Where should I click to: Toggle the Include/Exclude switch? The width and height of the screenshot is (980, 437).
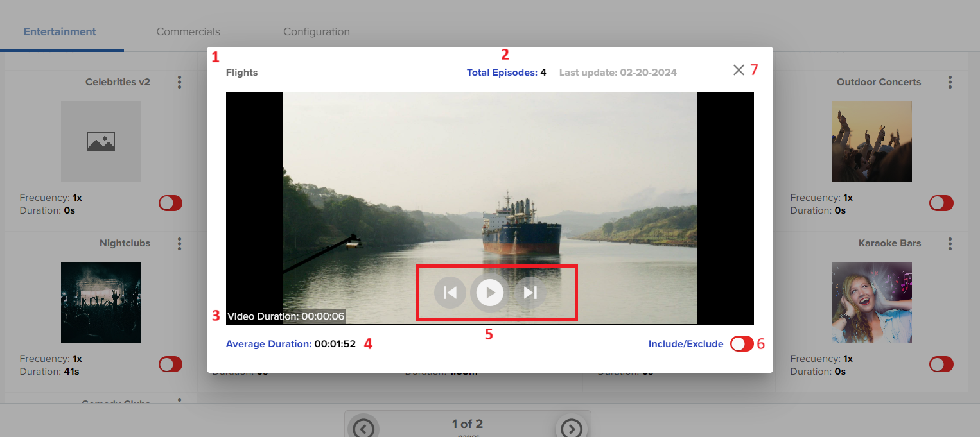[742, 344]
